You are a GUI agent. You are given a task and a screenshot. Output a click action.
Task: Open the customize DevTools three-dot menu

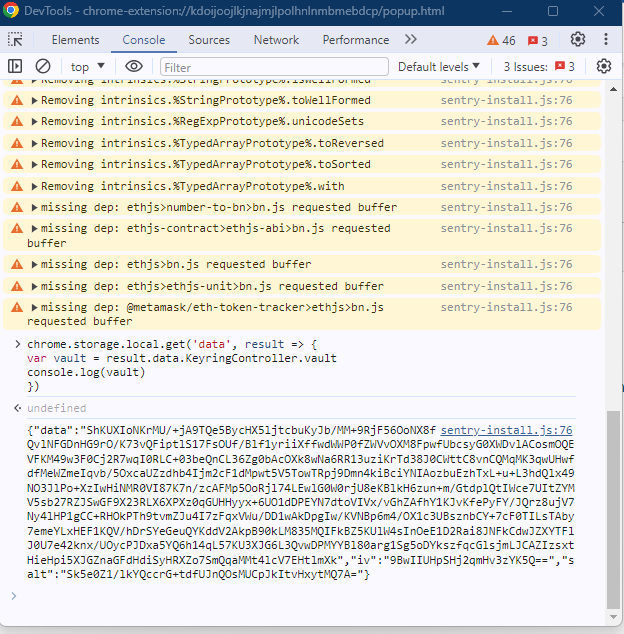[606, 40]
